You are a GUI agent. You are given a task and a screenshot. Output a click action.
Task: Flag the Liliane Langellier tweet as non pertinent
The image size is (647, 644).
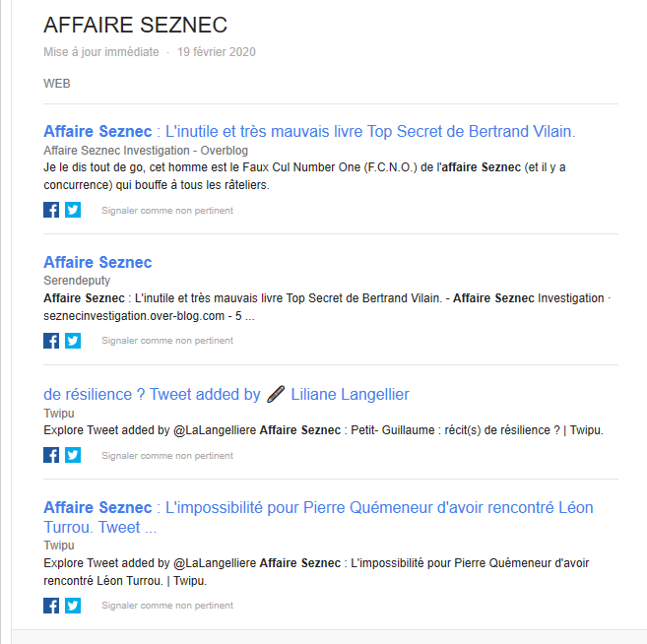[167, 456]
